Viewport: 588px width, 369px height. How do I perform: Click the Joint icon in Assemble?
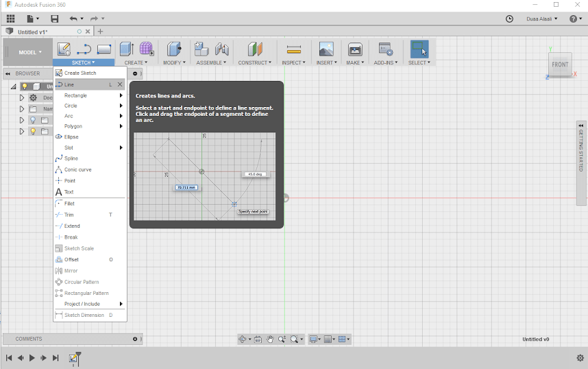[x=222, y=49]
